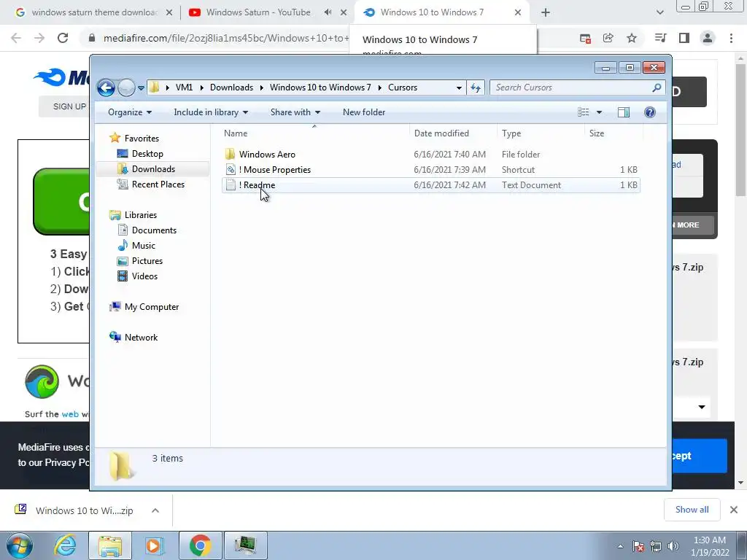747x560 pixels.
Task: Sort by the Size column header
Action: coord(613,133)
